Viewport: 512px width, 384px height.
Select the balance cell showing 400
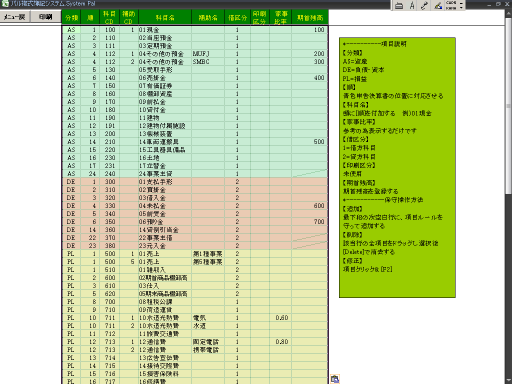coord(310,78)
